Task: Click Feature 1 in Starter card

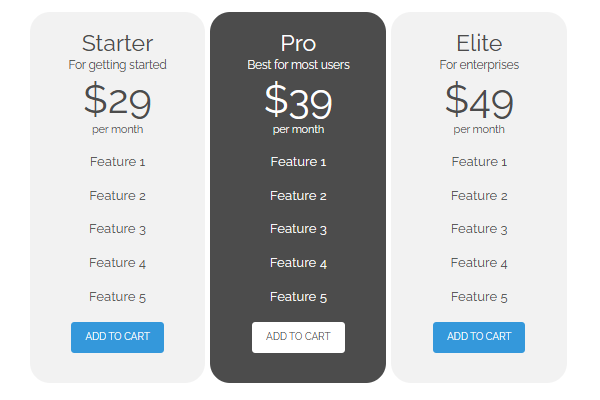Action: click(117, 162)
